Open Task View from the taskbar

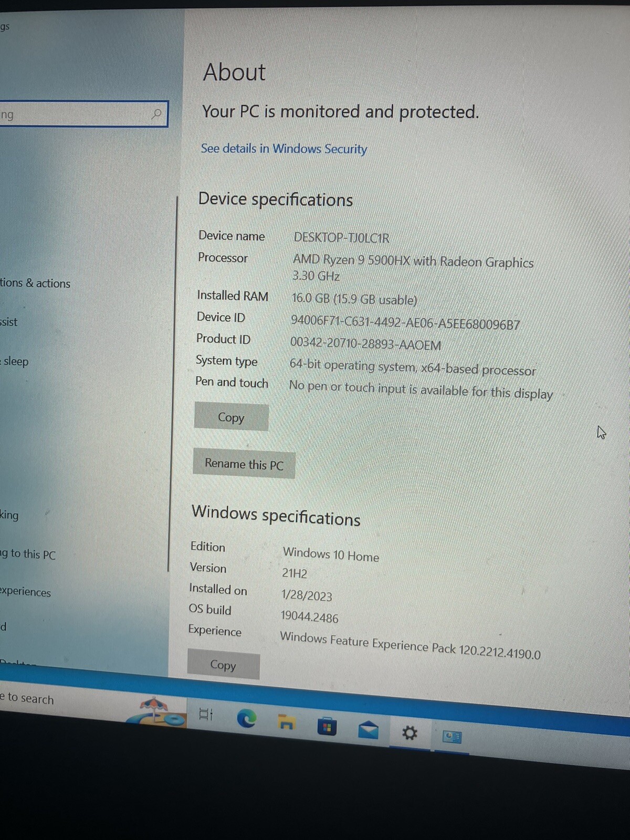pyautogui.click(x=206, y=714)
